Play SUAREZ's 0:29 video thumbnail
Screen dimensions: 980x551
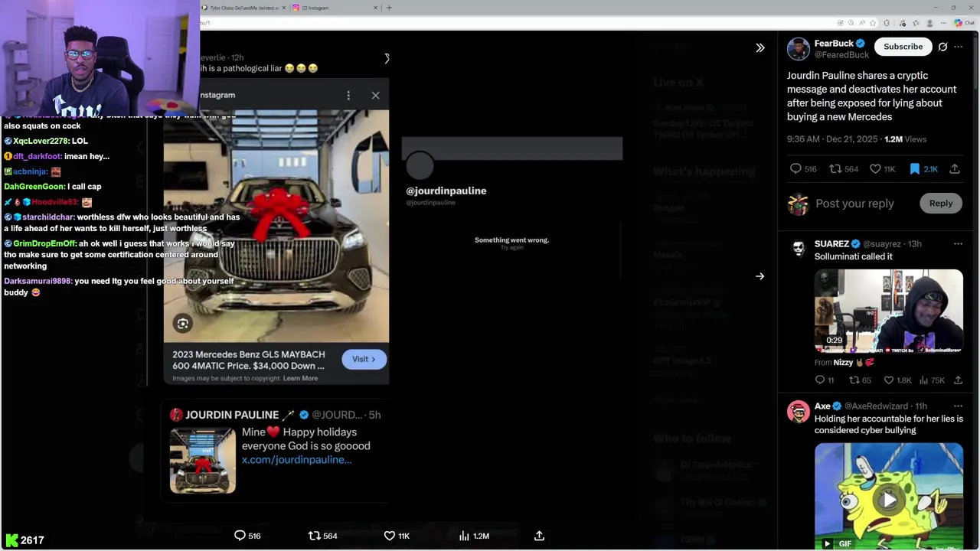pyautogui.click(x=889, y=311)
